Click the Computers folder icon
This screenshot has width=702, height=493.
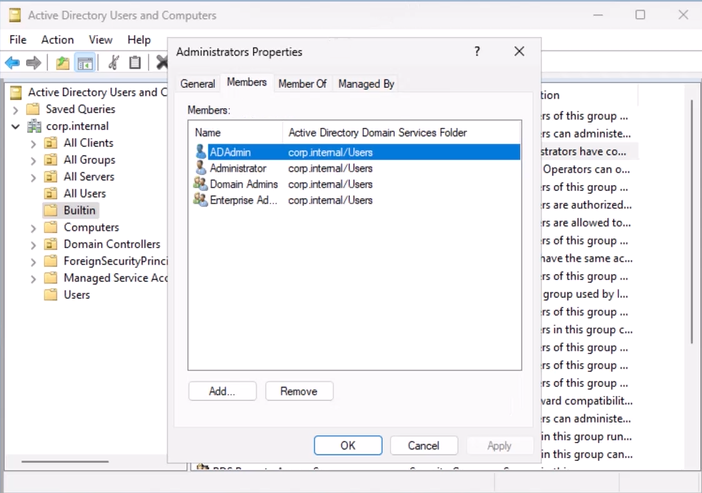pyautogui.click(x=51, y=227)
